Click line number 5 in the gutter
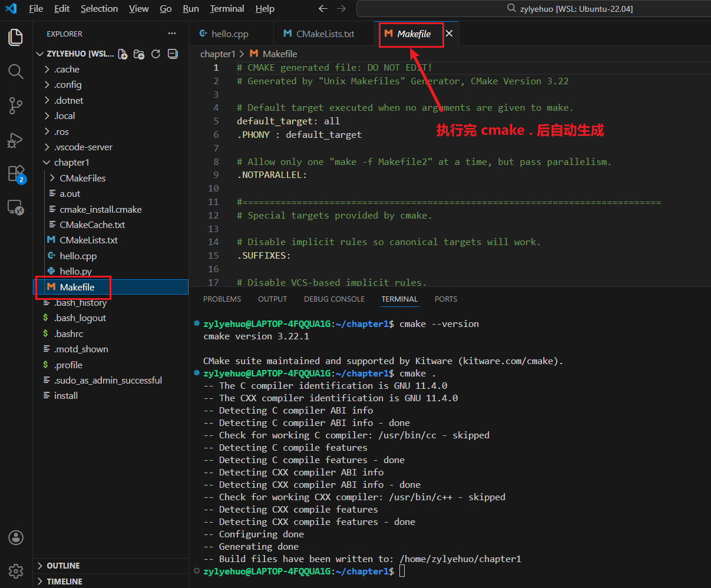Viewport: 711px width, 588px height. (216, 121)
